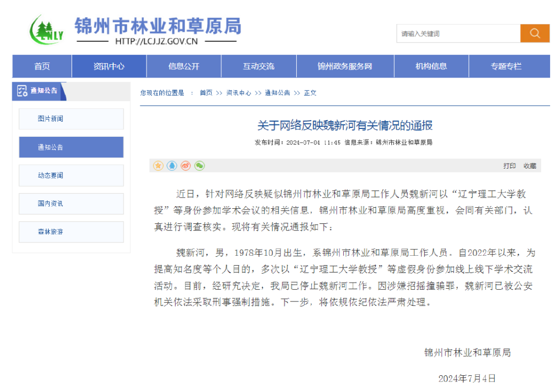Select 图片新闻 in the sidebar
This screenshot has width=559, height=392.
click(x=72, y=119)
